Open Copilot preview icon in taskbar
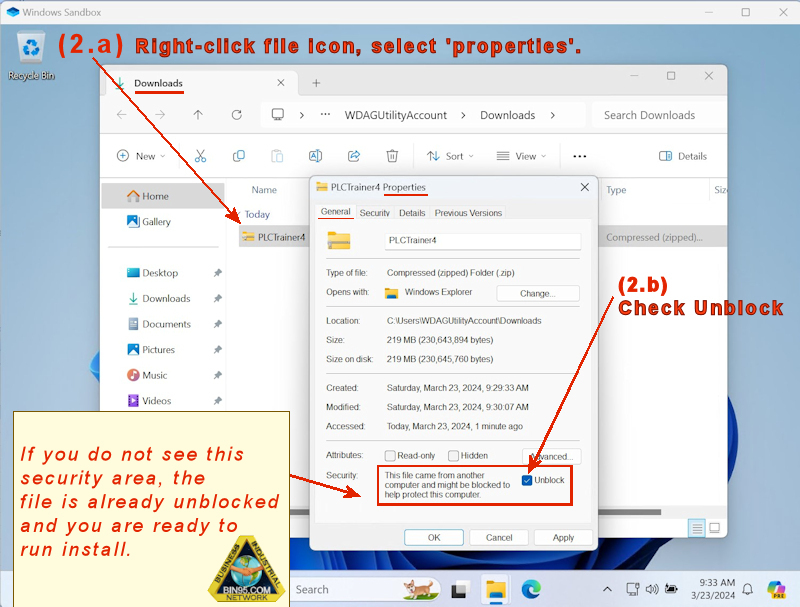Viewport: 800px width, 607px height. coord(777,590)
